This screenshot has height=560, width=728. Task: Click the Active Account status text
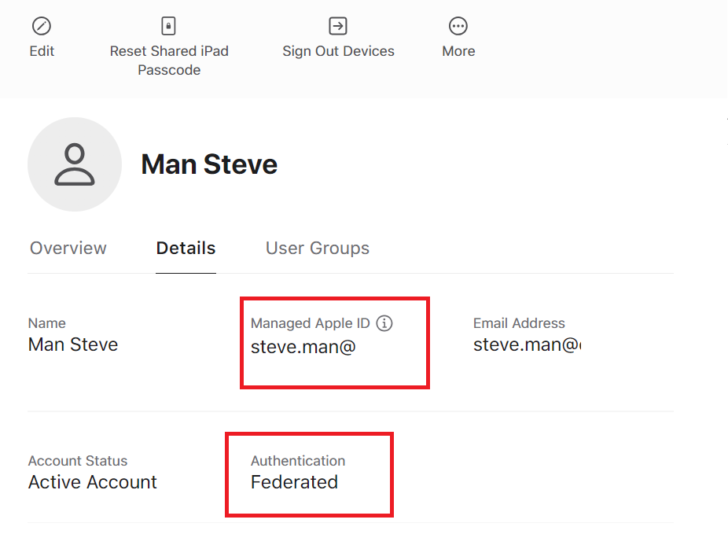tap(93, 482)
